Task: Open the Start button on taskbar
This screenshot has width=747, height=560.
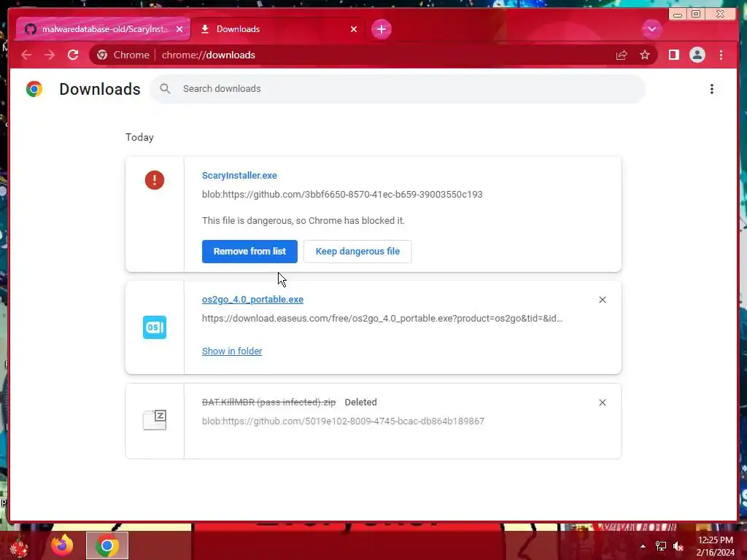Action: tap(19, 545)
